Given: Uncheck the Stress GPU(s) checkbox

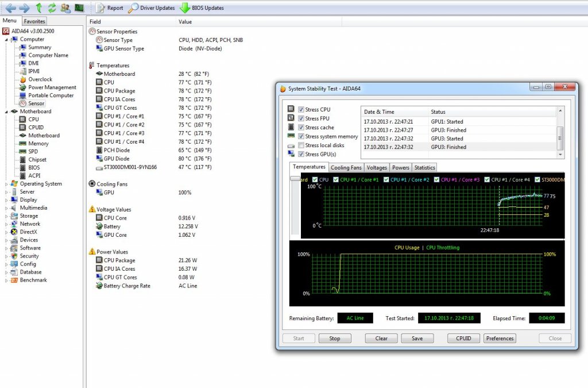Looking at the screenshot, I should coord(301,154).
